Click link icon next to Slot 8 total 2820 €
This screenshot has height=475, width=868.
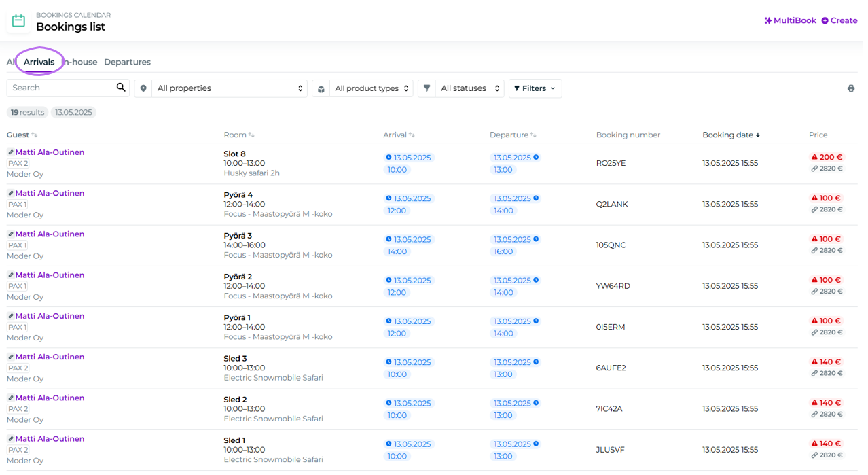(814, 169)
